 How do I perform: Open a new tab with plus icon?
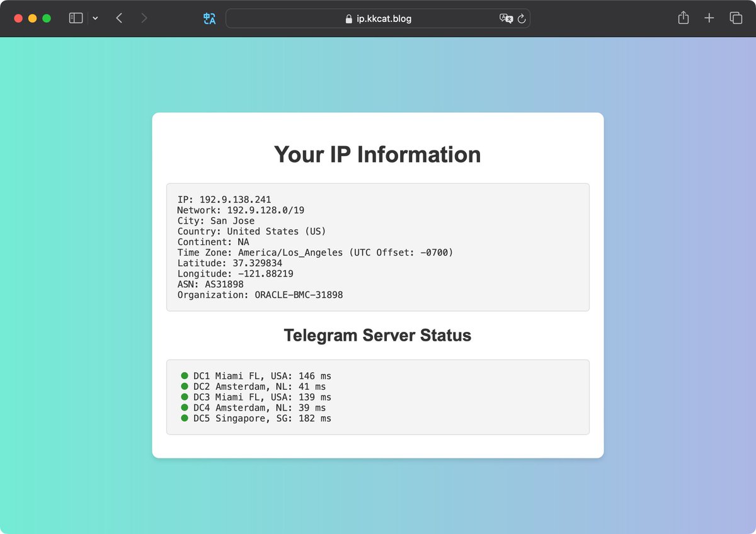click(x=709, y=18)
